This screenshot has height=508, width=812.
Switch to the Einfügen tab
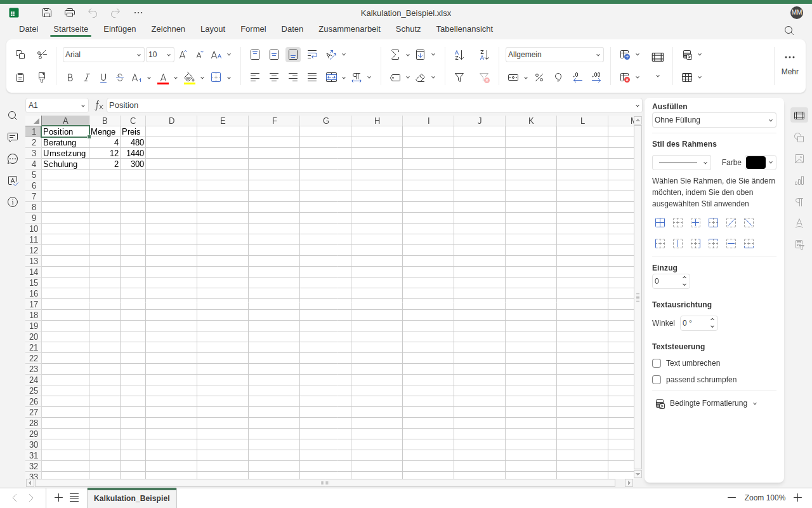120,29
